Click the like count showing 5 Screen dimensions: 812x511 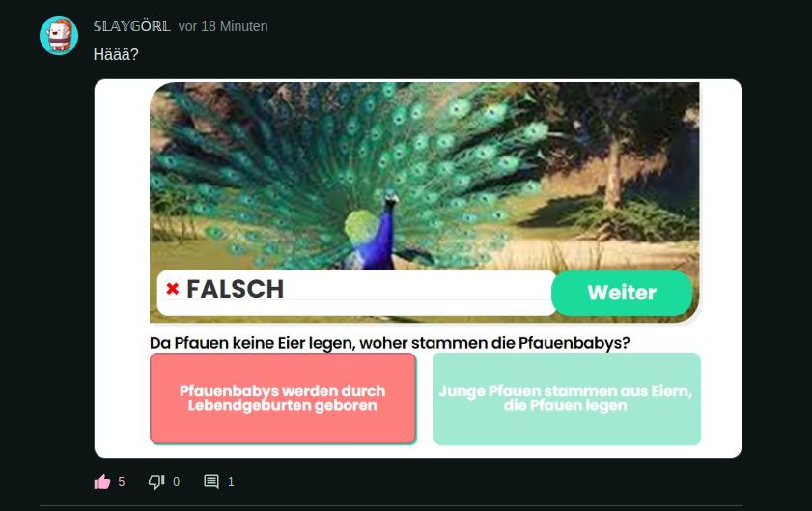122,482
